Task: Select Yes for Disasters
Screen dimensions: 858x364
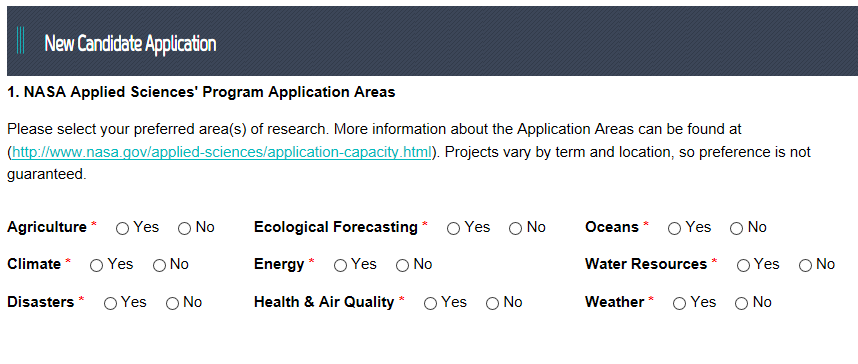Action: pyautogui.click(x=110, y=304)
